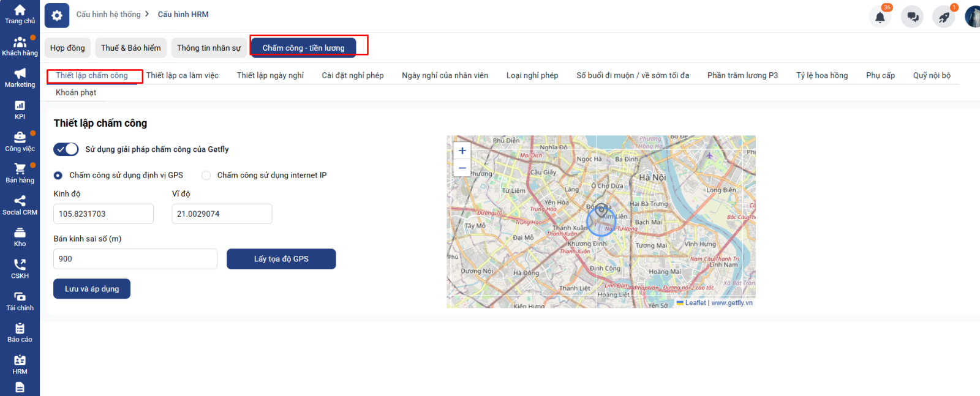Open KPI module in sidebar
Screen dimensions: 980x396
[20, 110]
